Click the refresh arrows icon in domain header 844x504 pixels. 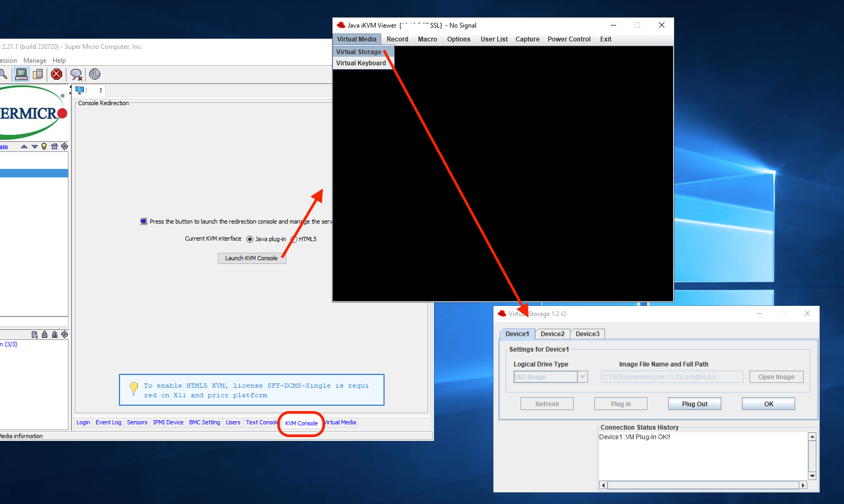64,147
